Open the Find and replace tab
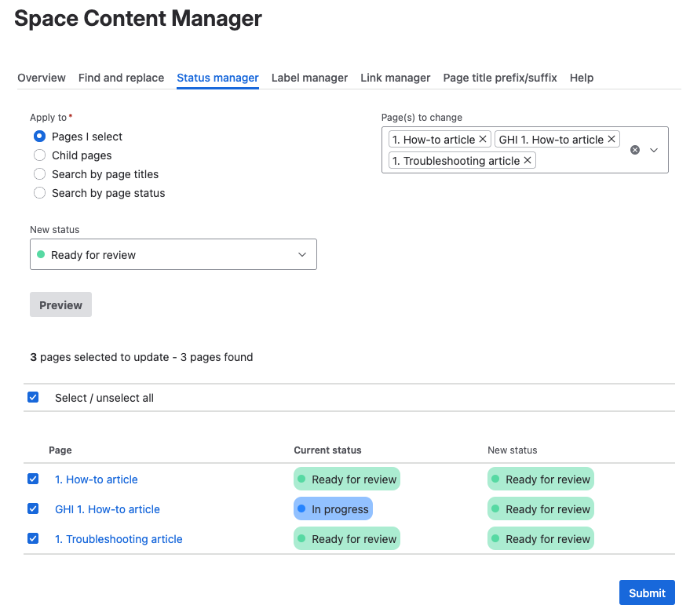 click(121, 78)
